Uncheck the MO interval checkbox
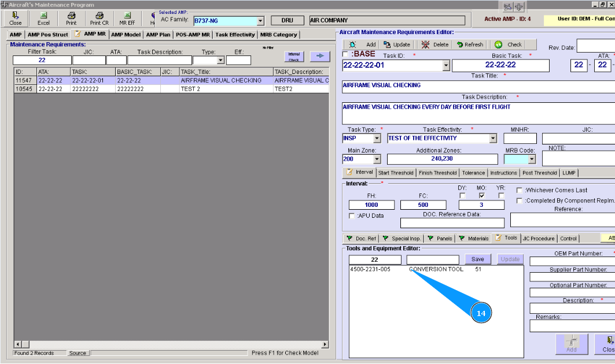The height and width of the screenshot is (364, 615). [x=482, y=195]
